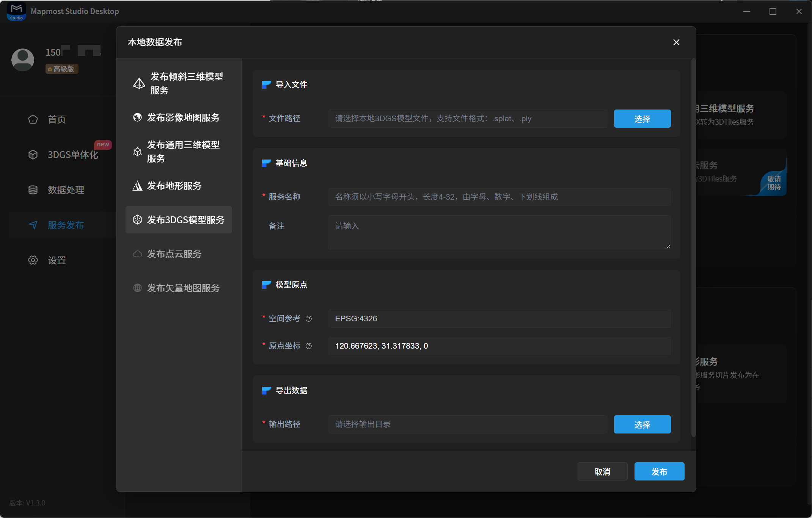This screenshot has height=518, width=812.
Task: Select the 发布地形服务 menu entry
Action: (x=179, y=186)
